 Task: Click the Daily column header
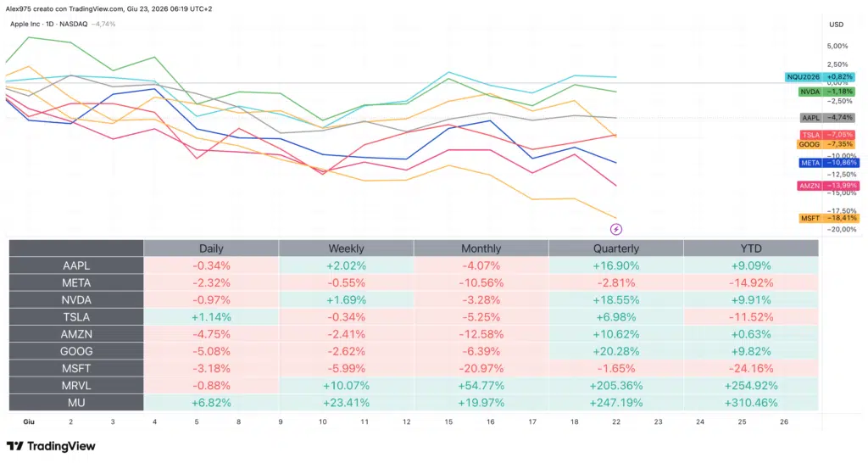tap(211, 248)
